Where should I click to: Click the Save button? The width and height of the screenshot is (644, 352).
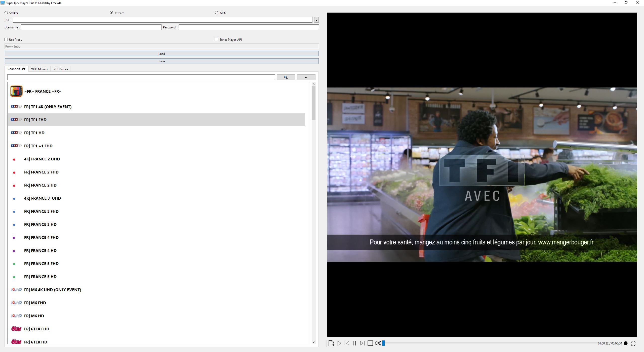pyautogui.click(x=162, y=61)
